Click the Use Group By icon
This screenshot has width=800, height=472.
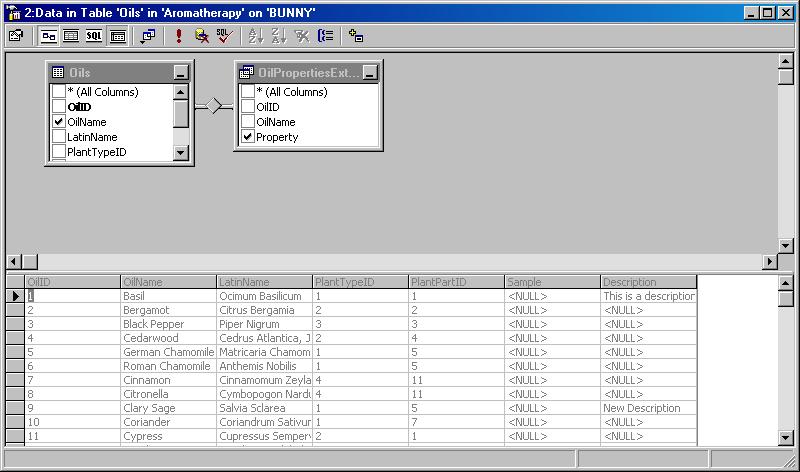pos(325,36)
